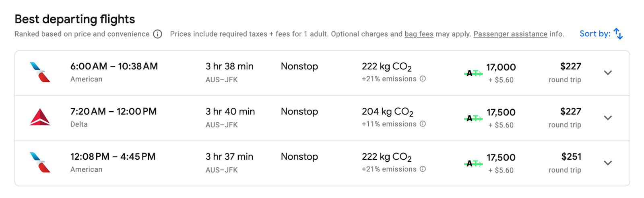Click American Airlines logo on 12:08 PM flight
This screenshot has width=644, height=198.
click(x=40, y=163)
